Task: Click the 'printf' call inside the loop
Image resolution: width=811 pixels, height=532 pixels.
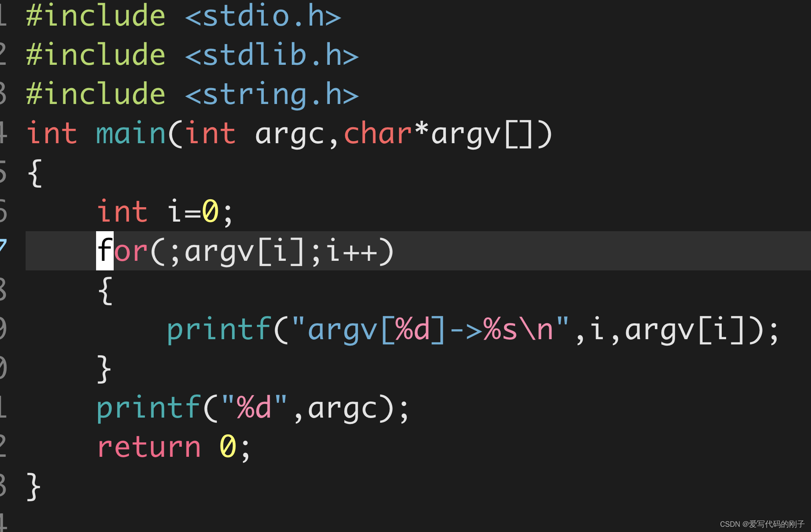Action: coord(219,330)
